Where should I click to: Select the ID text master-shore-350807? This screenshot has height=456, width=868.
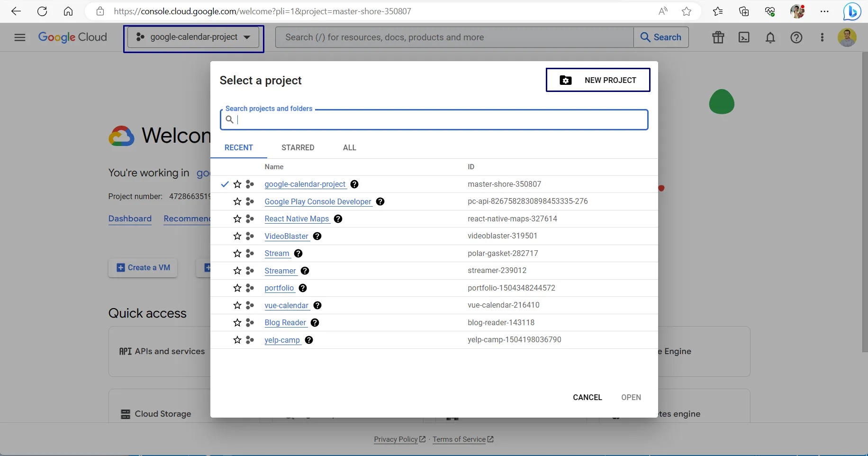504,184
